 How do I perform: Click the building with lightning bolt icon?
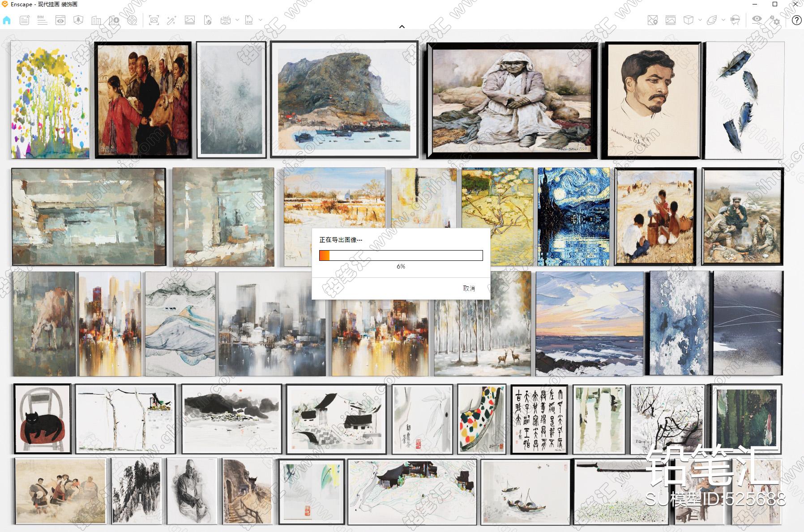114,20
